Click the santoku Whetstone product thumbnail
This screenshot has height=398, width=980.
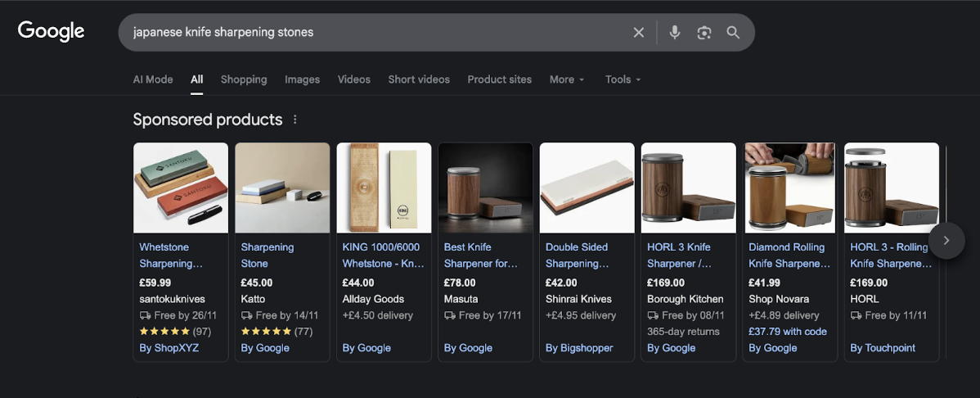(x=181, y=188)
